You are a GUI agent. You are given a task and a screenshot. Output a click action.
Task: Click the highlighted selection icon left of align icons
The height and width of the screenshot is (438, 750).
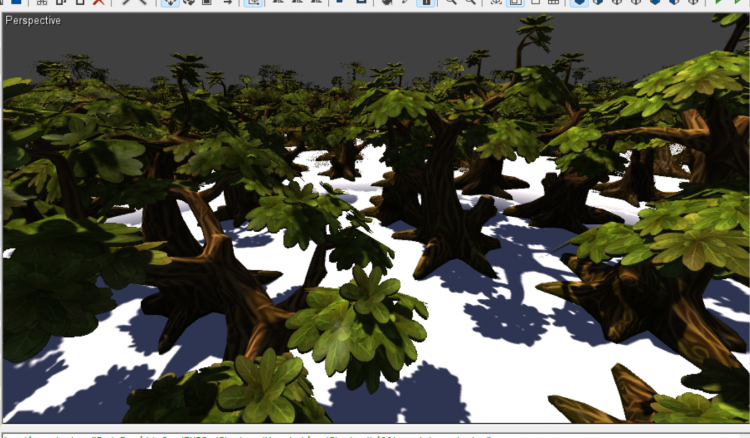click(x=253, y=3)
